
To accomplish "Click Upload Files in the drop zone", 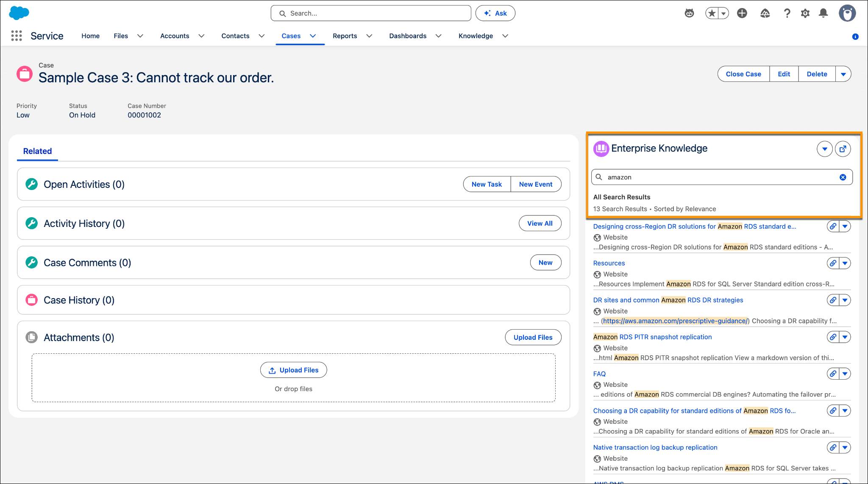I will pyautogui.click(x=293, y=370).
